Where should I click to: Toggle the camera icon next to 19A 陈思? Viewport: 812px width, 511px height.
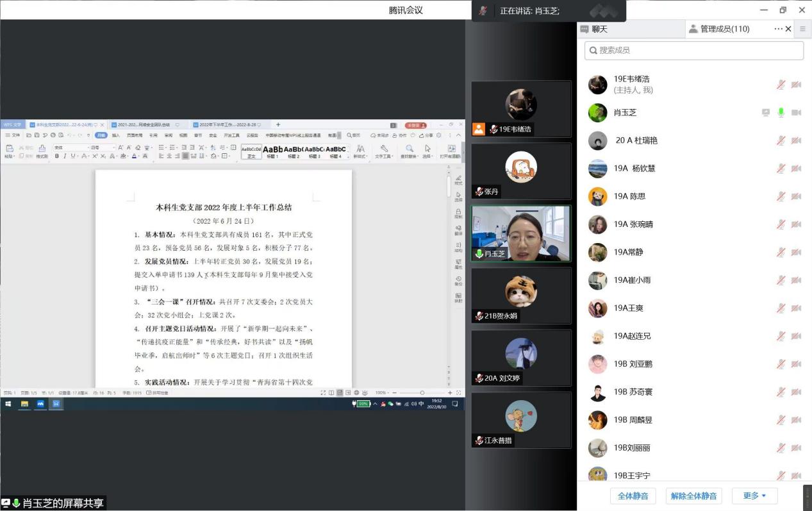pyautogui.click(x=796, y=196)
